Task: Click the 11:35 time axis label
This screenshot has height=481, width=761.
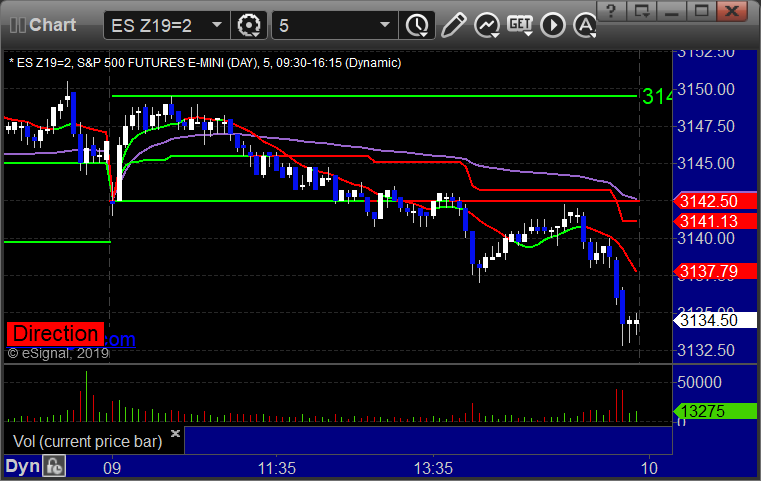Action: tap(277, 468)
